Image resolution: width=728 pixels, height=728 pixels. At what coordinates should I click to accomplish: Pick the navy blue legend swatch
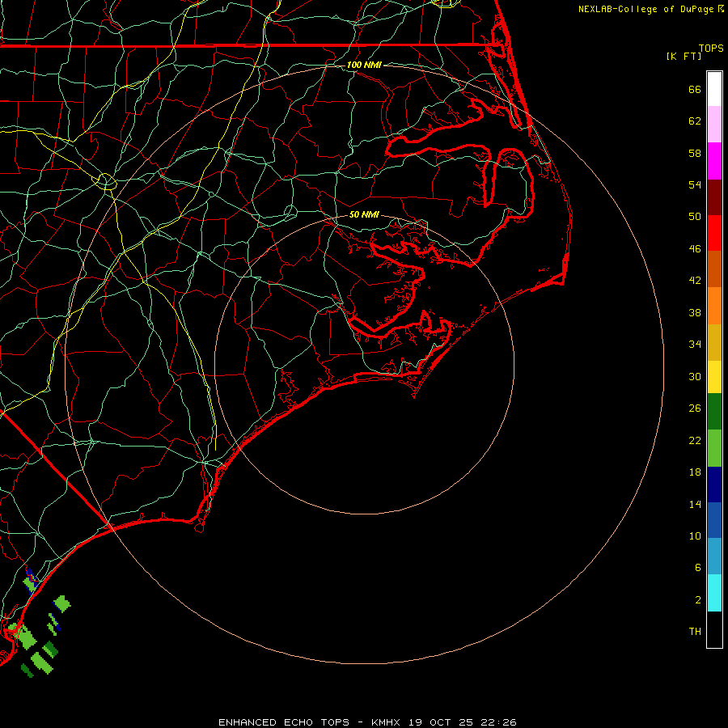pyautogui.click(x=714, y=485)
